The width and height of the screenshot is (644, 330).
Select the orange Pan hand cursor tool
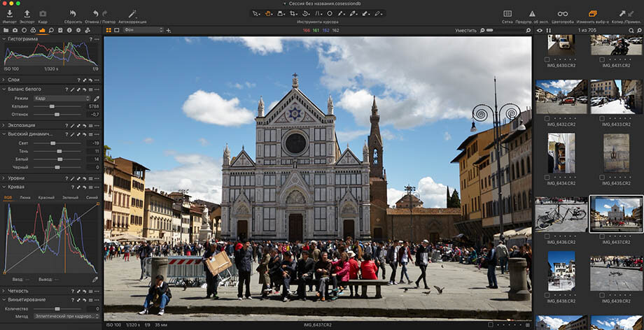tap(268, 13)
